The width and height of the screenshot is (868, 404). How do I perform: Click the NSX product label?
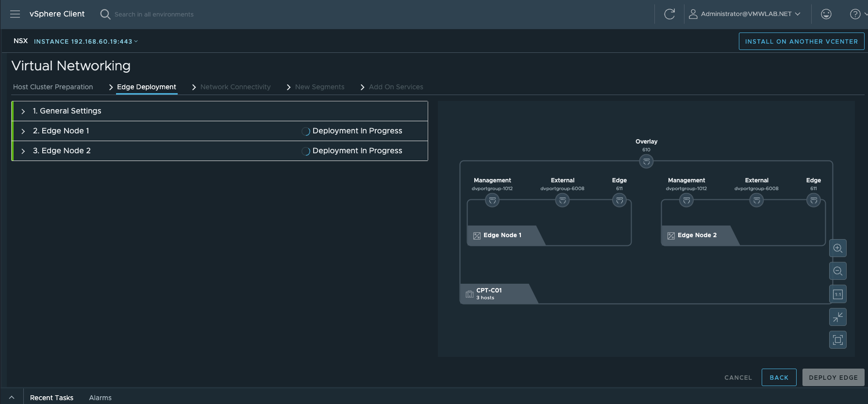pyautogui.click(x=21, y=41)
